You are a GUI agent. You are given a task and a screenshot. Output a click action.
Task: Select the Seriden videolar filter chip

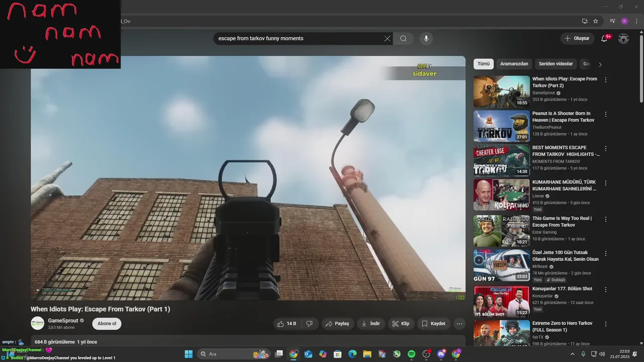555,64
